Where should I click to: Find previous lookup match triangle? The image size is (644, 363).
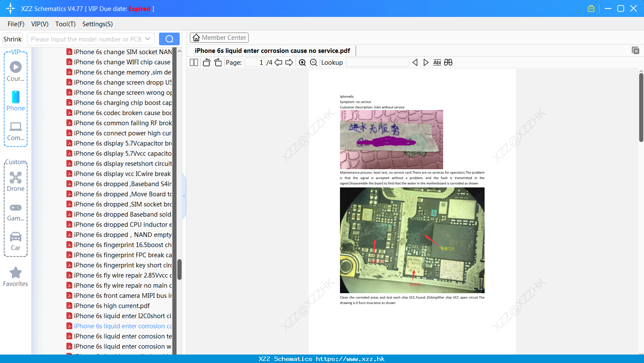coord(415,63)
